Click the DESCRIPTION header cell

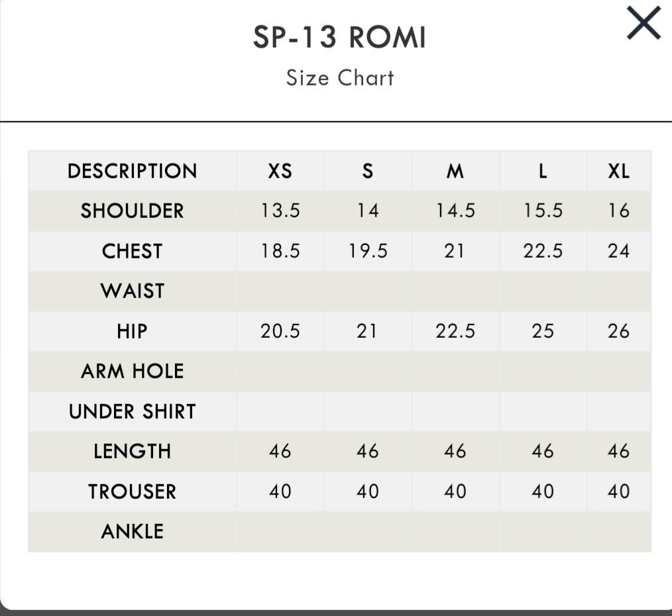[x=133, y=171]
